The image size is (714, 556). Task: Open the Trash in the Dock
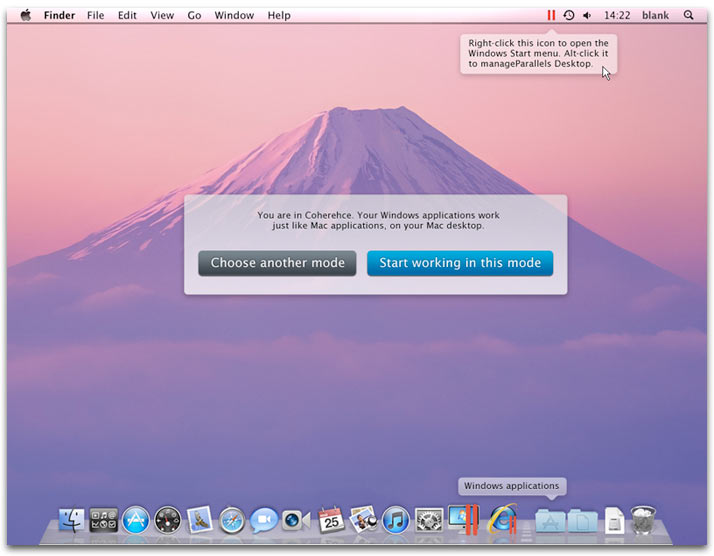point(643,519)
